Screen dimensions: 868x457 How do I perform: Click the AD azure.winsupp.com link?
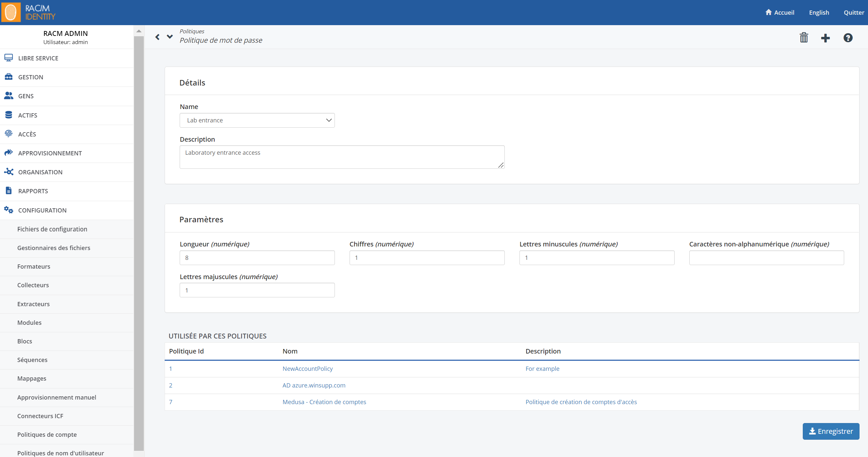pos(314,385)
